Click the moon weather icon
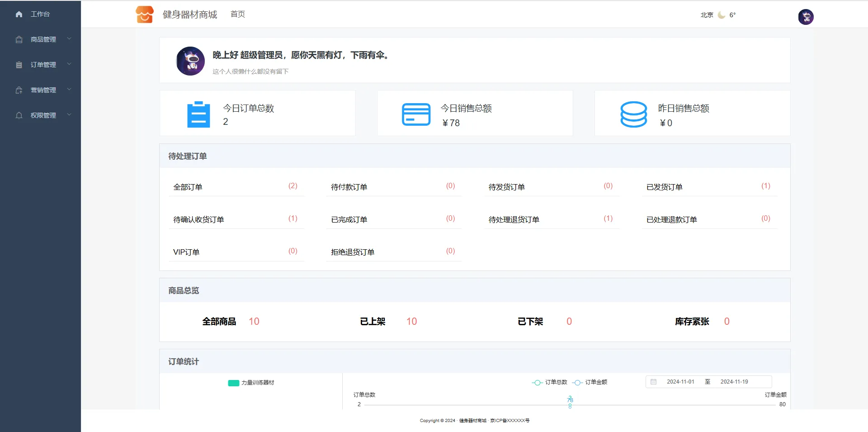The image size is (868, 432). click(x=722, y=15)
